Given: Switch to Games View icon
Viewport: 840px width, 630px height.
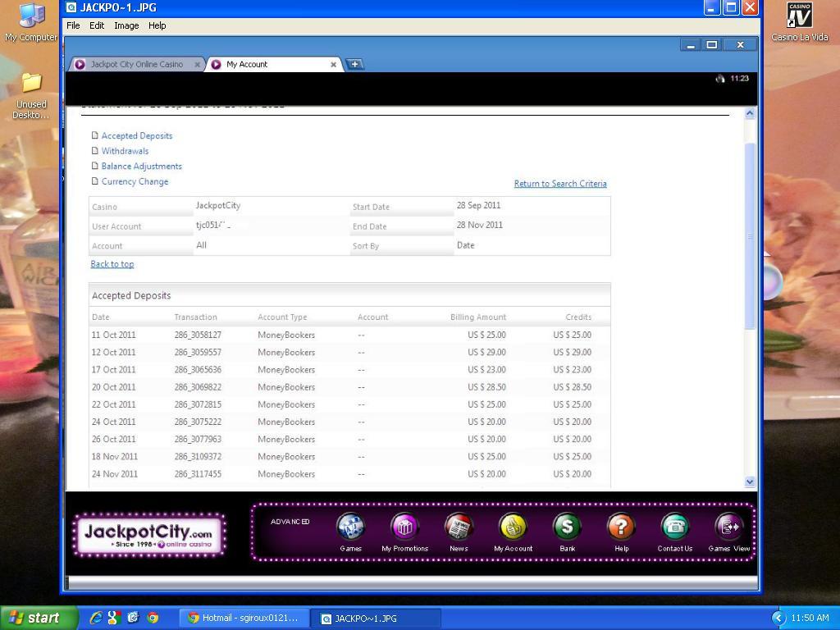Looking at the screenshot, I should pos(728,527).
